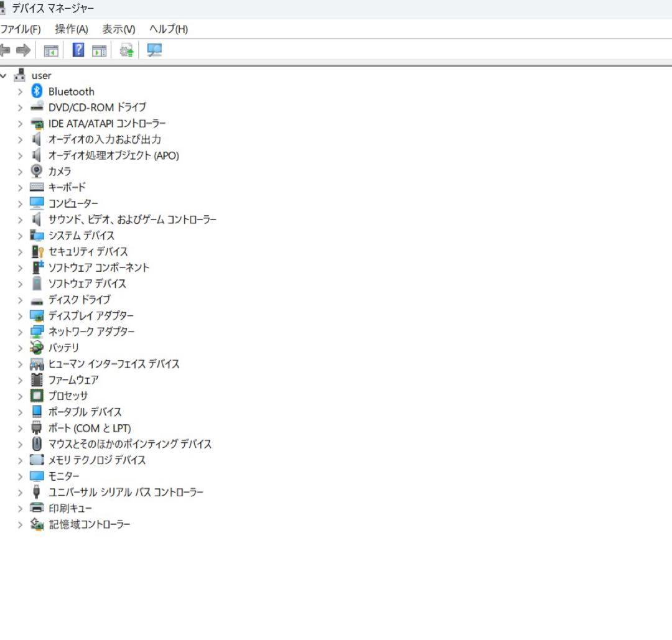Click the back navigation arrow
The height and width of the screenshot is (640, 672).
(x=6, y=50)
